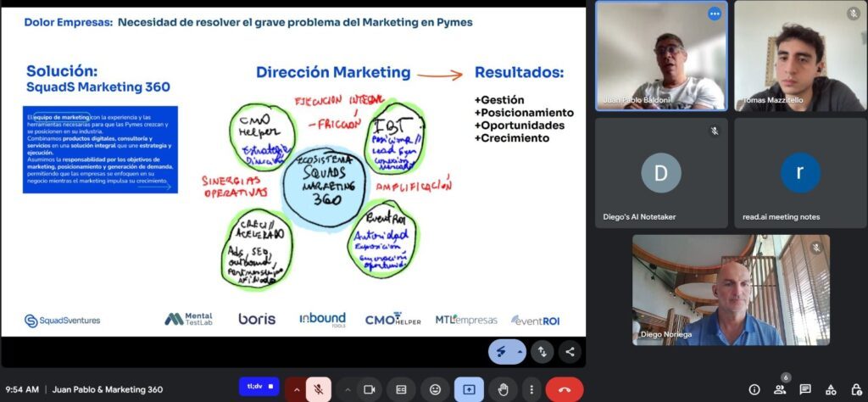
Task: Open the three-dot more options menu
Action: pos(530,389)
